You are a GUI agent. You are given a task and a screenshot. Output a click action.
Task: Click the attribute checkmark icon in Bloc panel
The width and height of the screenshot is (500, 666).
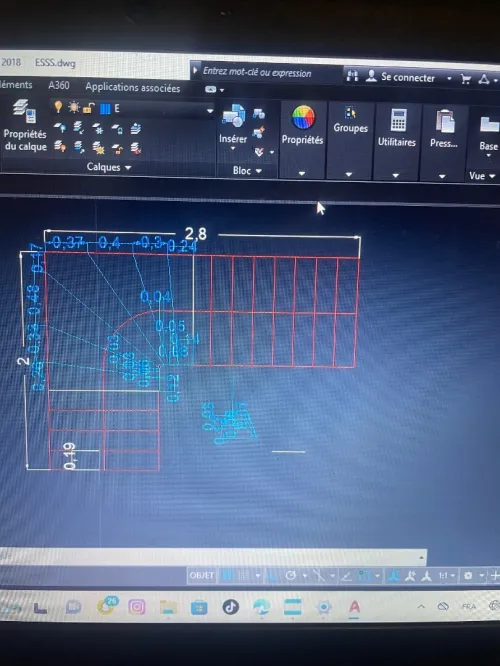[x=259, y=152]
